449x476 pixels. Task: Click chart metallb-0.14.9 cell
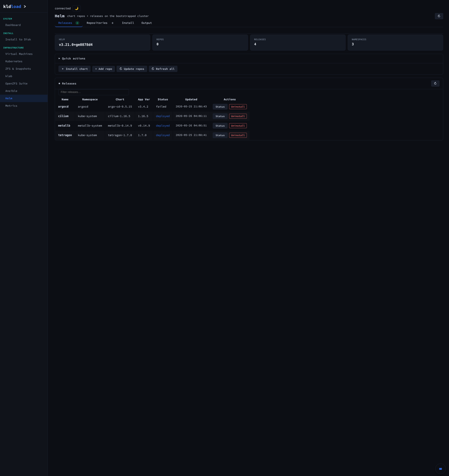click(120, 125)
